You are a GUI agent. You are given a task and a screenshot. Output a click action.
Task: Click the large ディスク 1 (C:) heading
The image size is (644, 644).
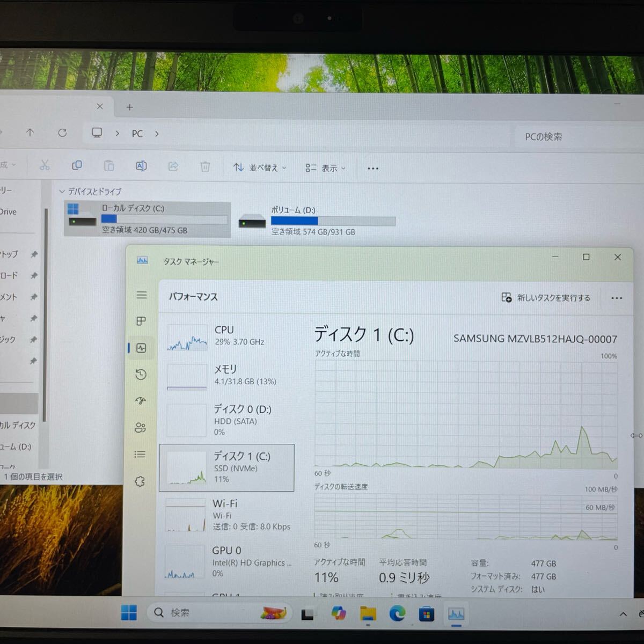[364, 335]
